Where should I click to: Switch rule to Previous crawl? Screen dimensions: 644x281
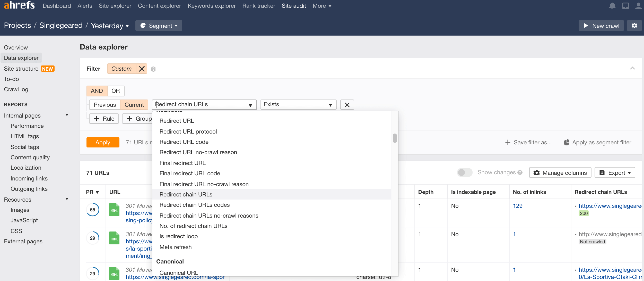tap(105, 105)
